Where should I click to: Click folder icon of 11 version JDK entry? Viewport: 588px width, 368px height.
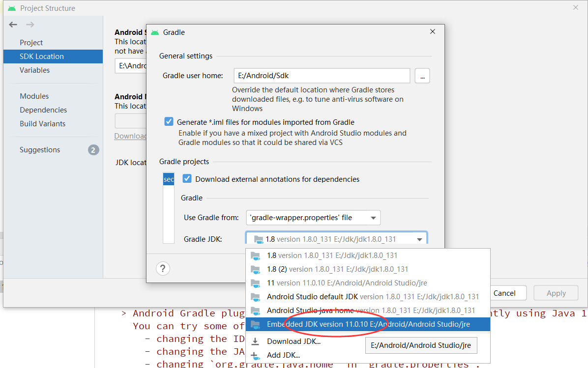pos(255,283)
